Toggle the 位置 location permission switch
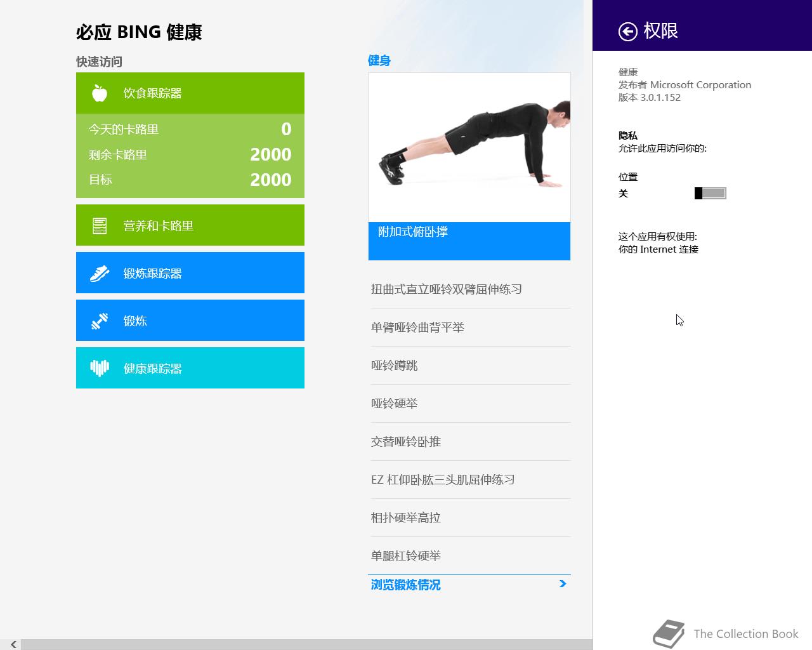The image size is (812, 650). (x=710, y=193)
